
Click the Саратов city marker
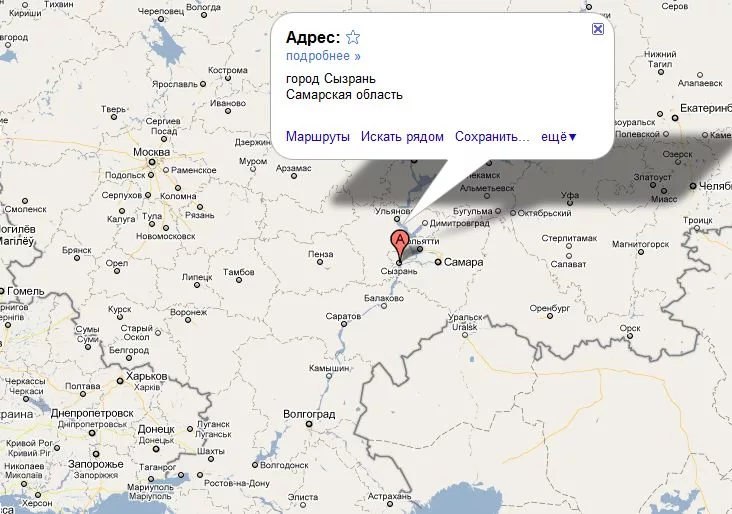pos(344,324)
